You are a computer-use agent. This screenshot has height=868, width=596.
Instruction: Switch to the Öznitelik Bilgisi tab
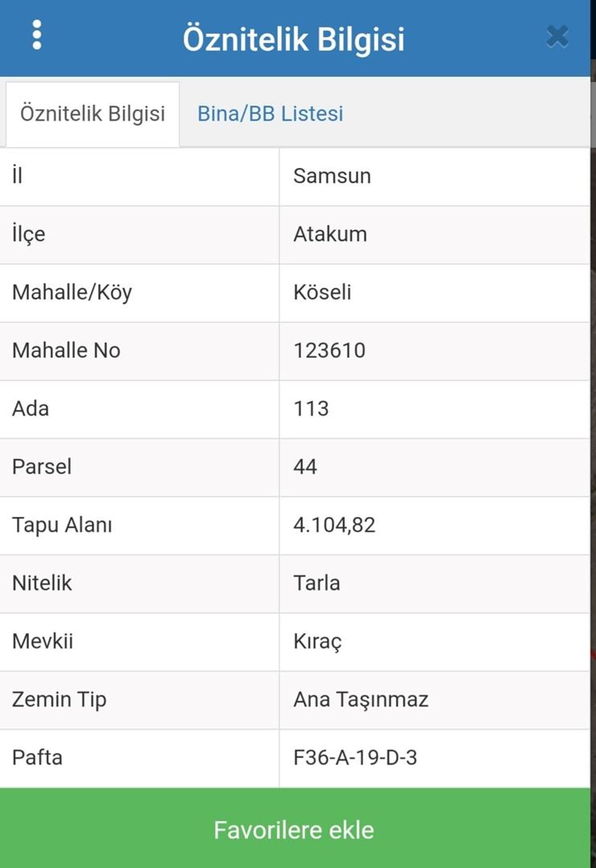point(92,113)
